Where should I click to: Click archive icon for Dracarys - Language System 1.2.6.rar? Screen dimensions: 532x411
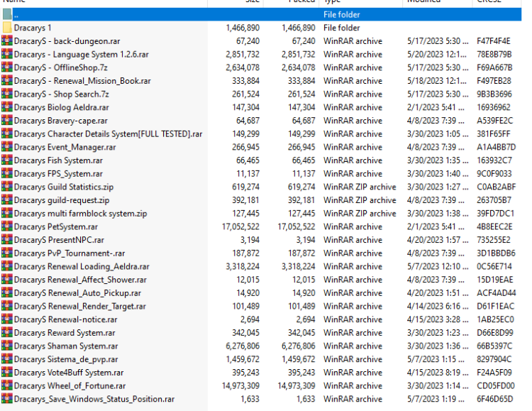[x=7, y=54]
